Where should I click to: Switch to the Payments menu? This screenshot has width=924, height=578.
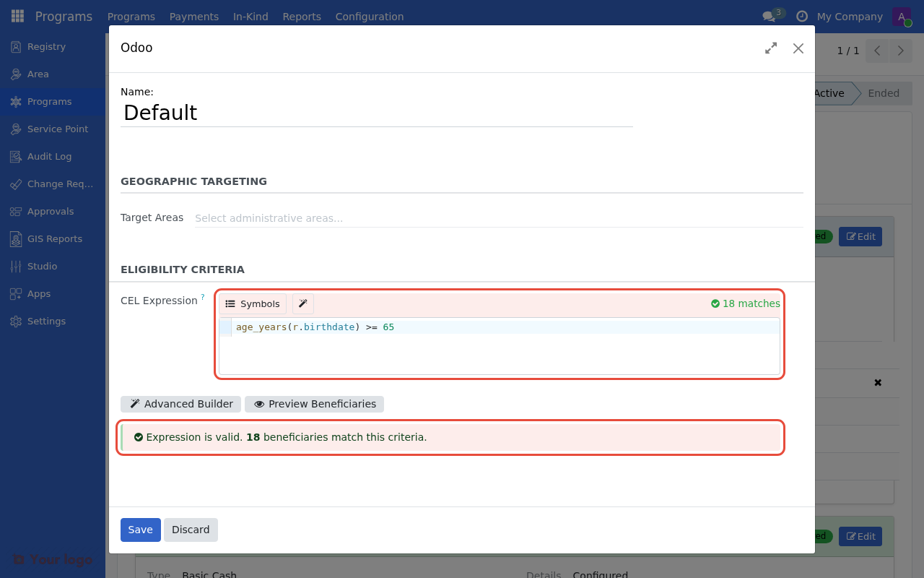193,16
